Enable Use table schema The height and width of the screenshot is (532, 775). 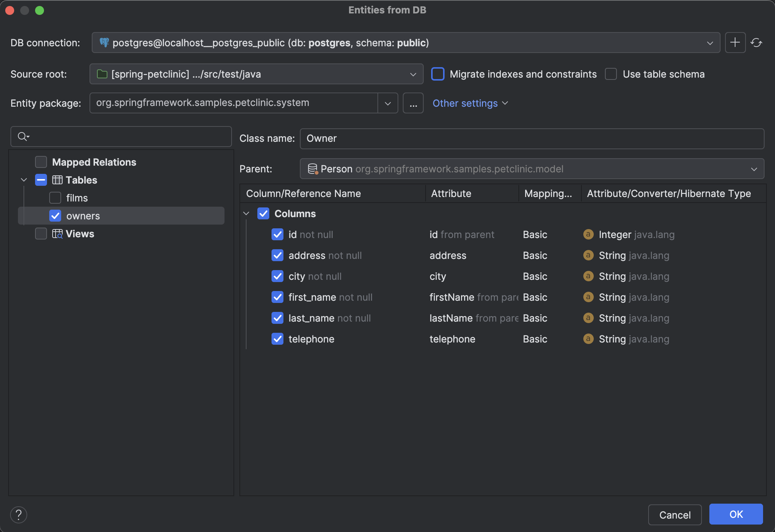pyautogui.click(x=611, y=74)
